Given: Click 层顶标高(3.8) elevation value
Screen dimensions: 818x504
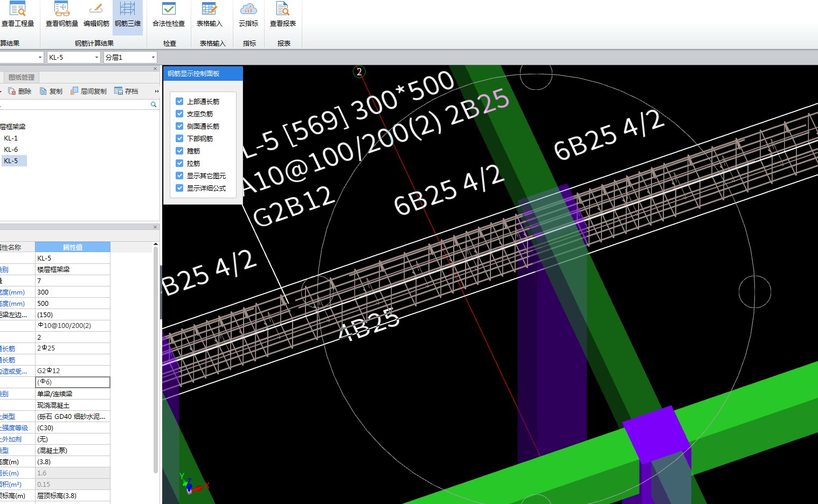Looking at the screenshot, I should coord(73,495).
